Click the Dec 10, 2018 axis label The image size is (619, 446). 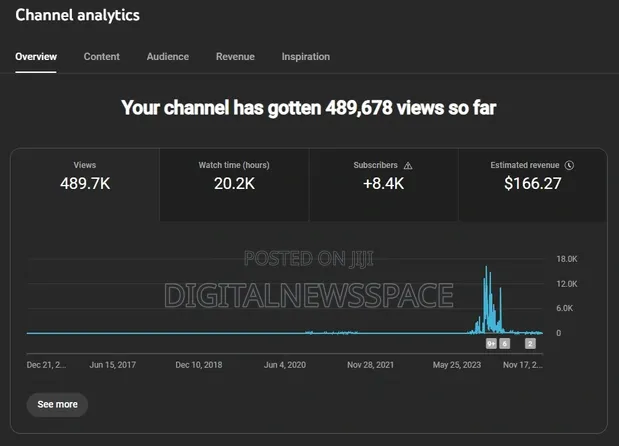(199, 365)
